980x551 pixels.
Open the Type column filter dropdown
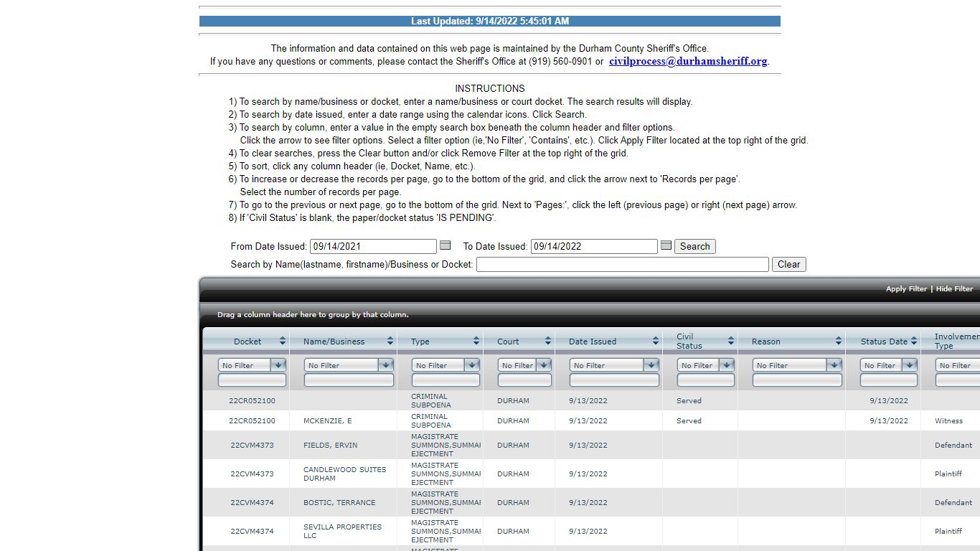(472, 365)
